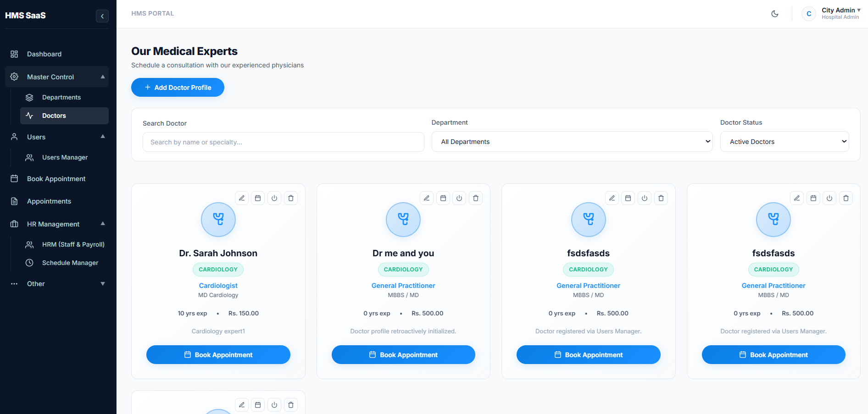Image resolution: width=868 pixels, height=414 pixels.
Task: Focus the Search Doctor input field
Action: click(283, 142)
